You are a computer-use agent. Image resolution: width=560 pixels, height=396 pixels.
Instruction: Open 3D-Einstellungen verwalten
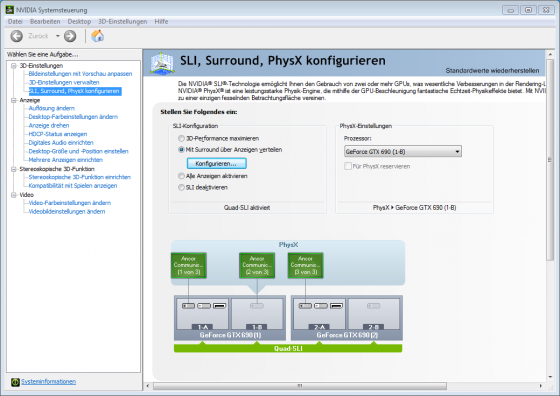pos(64,82)
